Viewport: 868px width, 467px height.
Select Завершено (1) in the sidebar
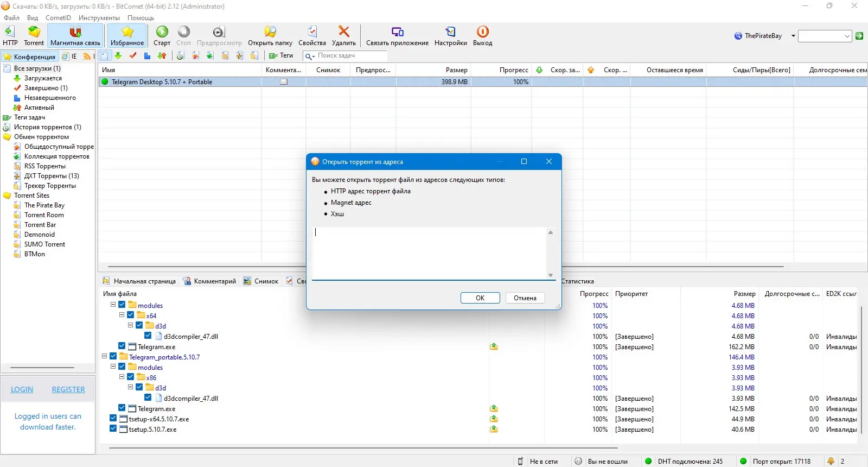[x=46, y=88]
